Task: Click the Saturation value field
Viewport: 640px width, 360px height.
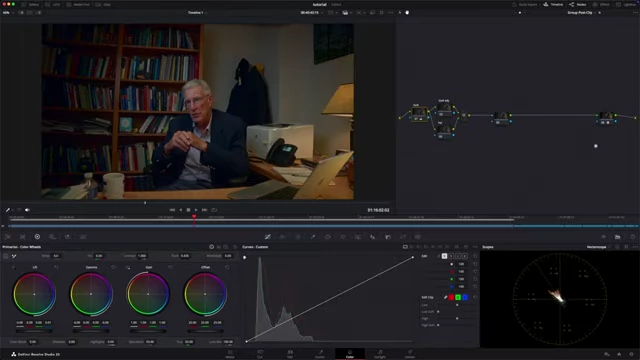Action: tap(150, 342)
